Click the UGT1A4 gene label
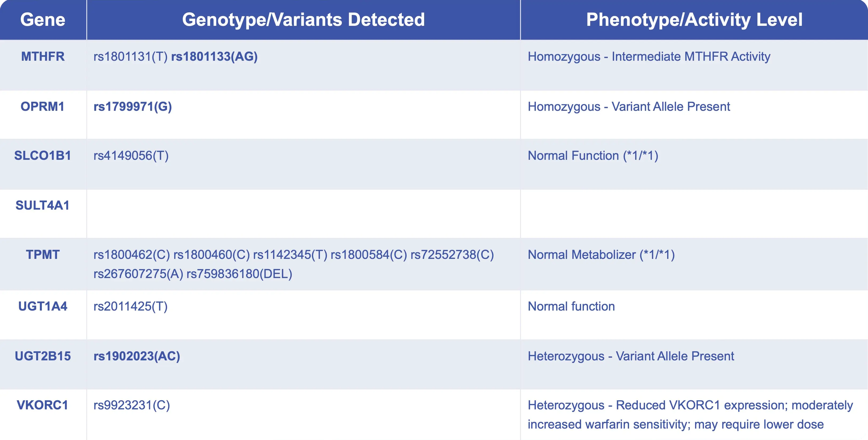Image resolution: width=868 pixels, height=440 pixels. pos(43,306)
